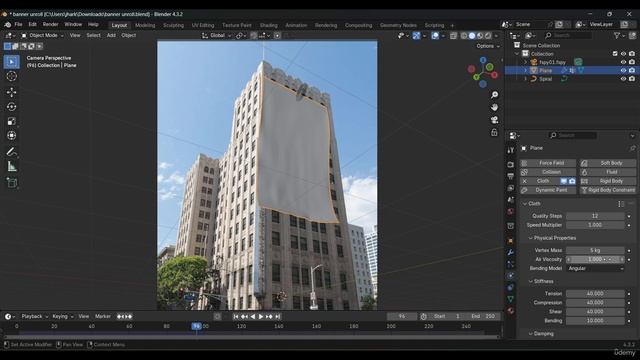Expand the Damping section
Image resolution: width=640 pixels, height=360 pixels.
click(530, 333)
